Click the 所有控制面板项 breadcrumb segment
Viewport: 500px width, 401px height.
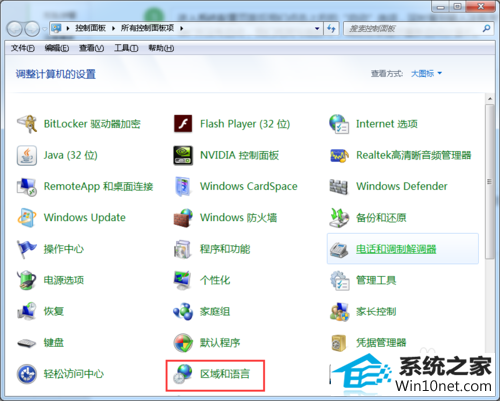click(147, 28)
